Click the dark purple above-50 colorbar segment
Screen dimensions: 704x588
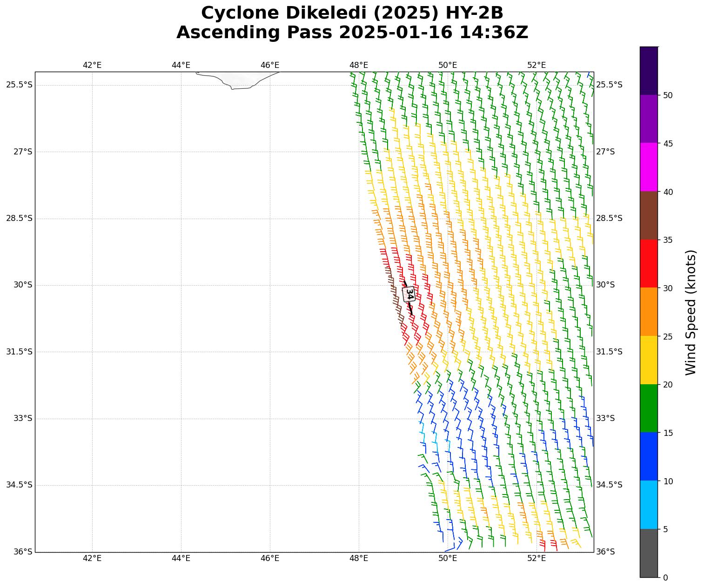click(649, 71)
